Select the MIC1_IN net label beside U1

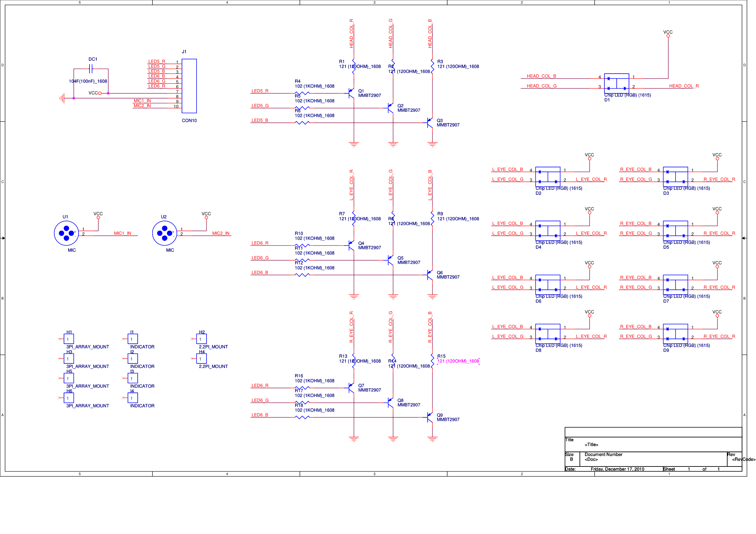[x=122, y=233]
